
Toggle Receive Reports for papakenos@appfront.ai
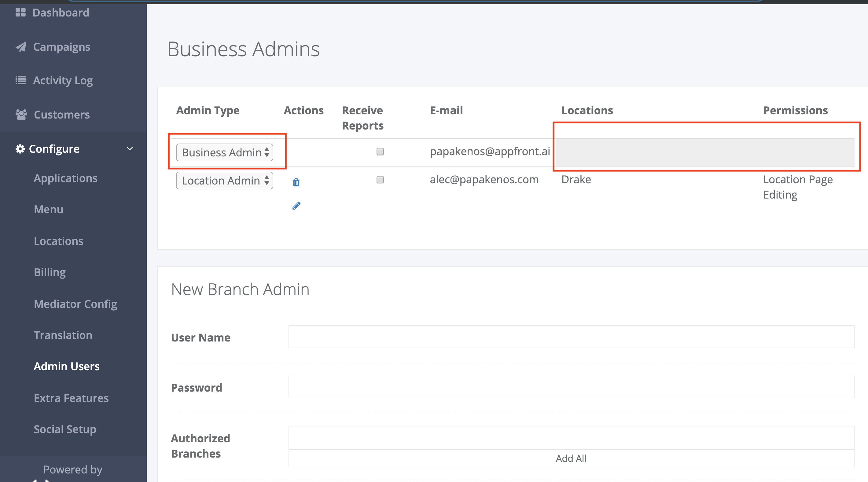tap(380, 152)
